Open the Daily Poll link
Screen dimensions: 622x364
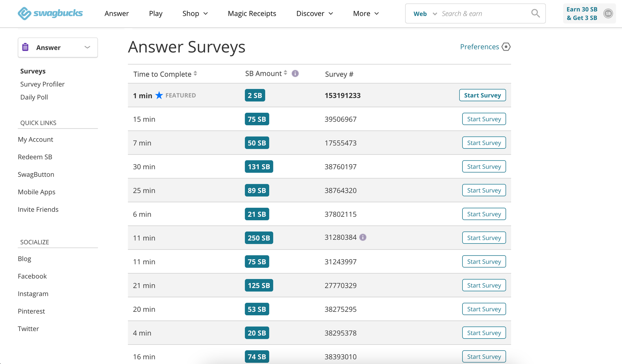[34, 97]
